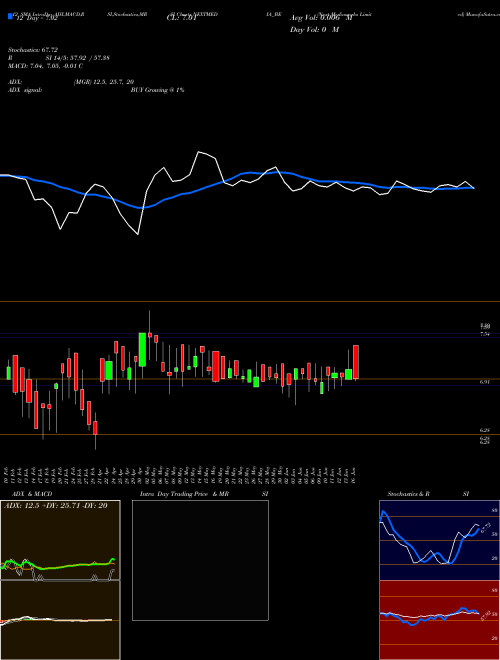Click the tallest green candlestick body

(x=142, y=349)
